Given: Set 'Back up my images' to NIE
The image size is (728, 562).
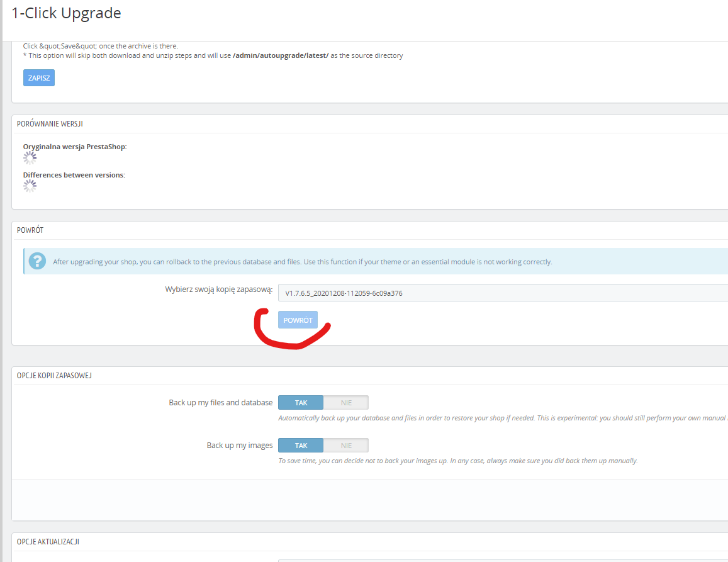Looking at the screenshot, I should tap(346, 446).
